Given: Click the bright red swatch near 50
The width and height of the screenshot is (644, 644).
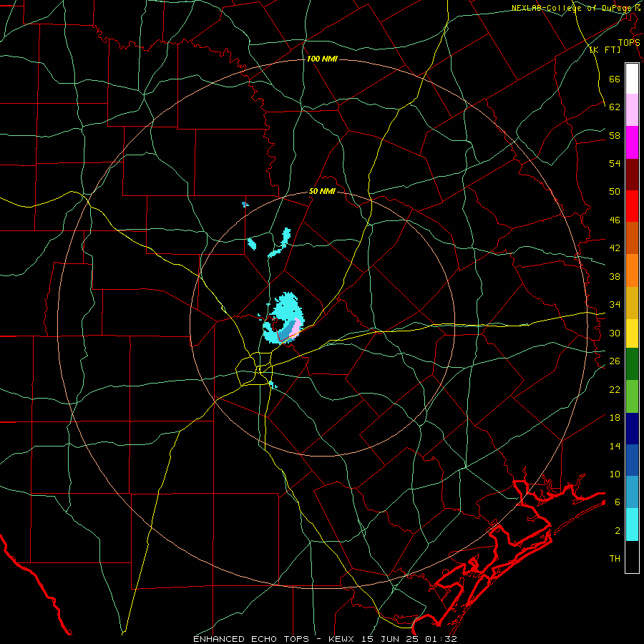Looking at the screenshot, I should 632,207.
